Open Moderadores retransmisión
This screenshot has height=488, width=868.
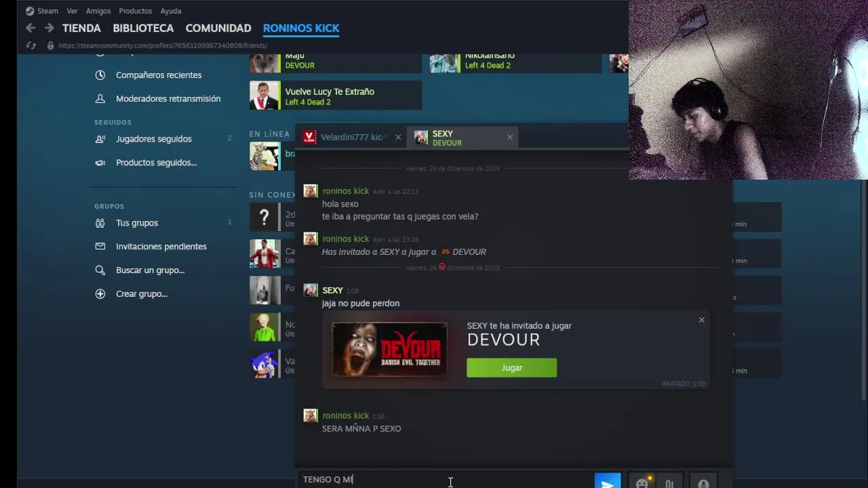pos(168,99)
